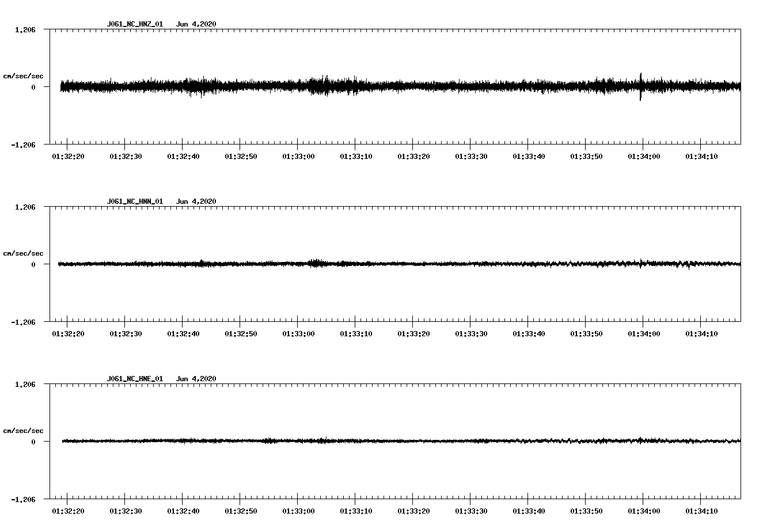Click the 01:32:50 time label under HNZ plot
Screen dimensions: 782x532
click(x=241, y=157)
